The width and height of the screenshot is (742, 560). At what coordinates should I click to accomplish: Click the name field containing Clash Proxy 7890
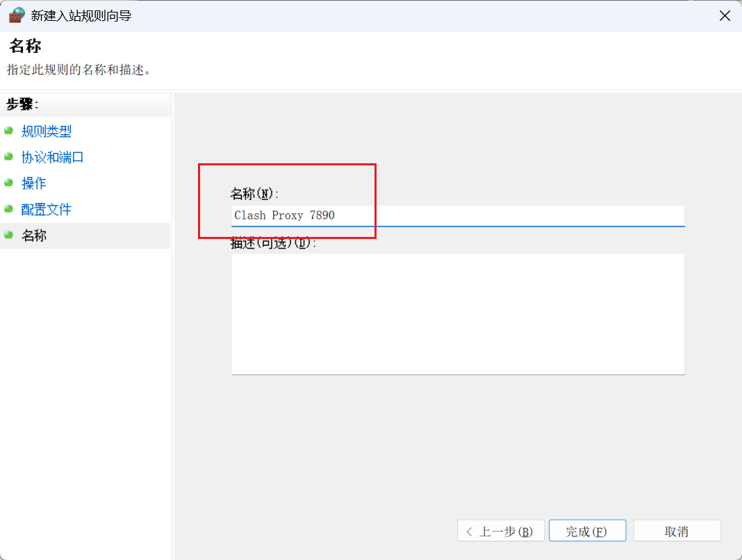point(457,215)
